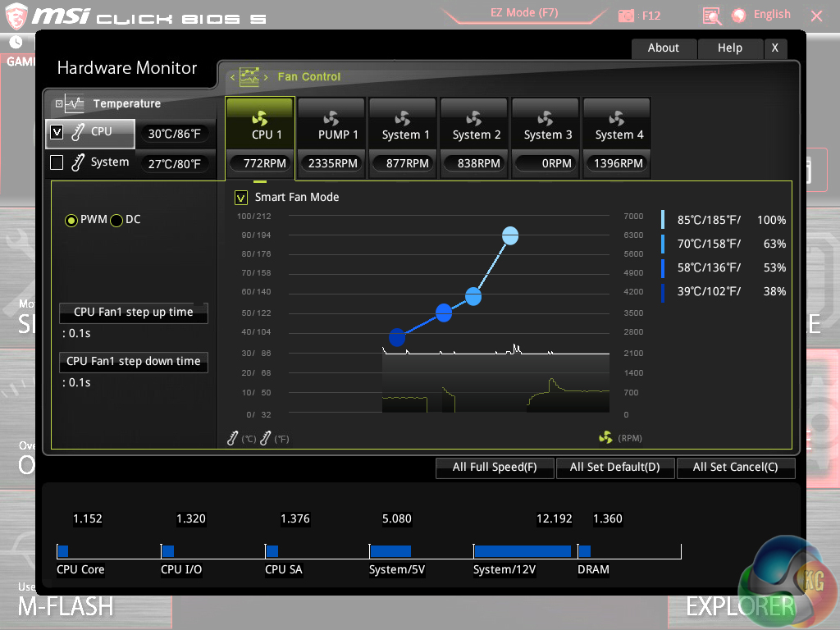Viewport: 840px width, 630px height.
Task: Select the DC radio button
Action: click(x=116, y=220)
